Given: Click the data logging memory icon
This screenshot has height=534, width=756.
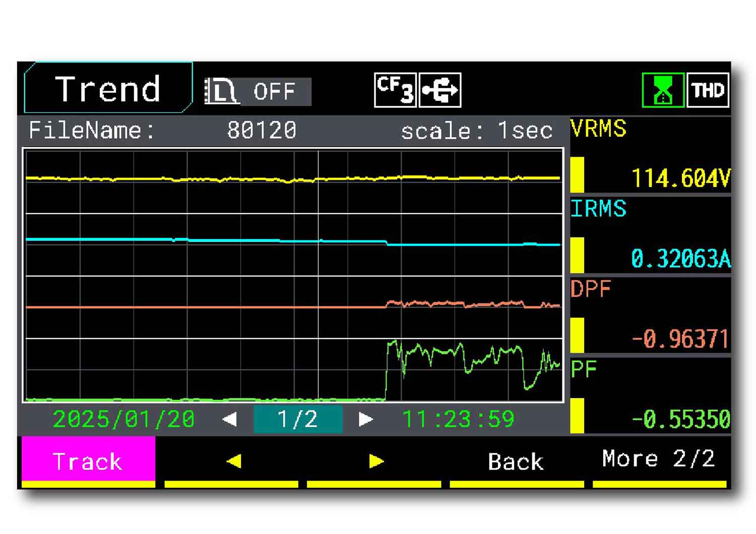Looking at the screenshot, I should click(221, 92).
